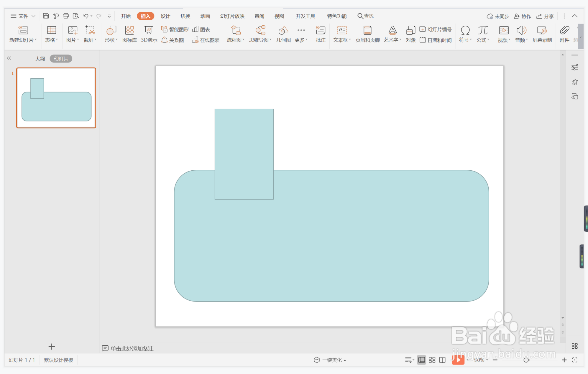Viewport: 588px width, 374px height.
Task: Toggle normal view in status bar
Action: (x=422, y=360)
